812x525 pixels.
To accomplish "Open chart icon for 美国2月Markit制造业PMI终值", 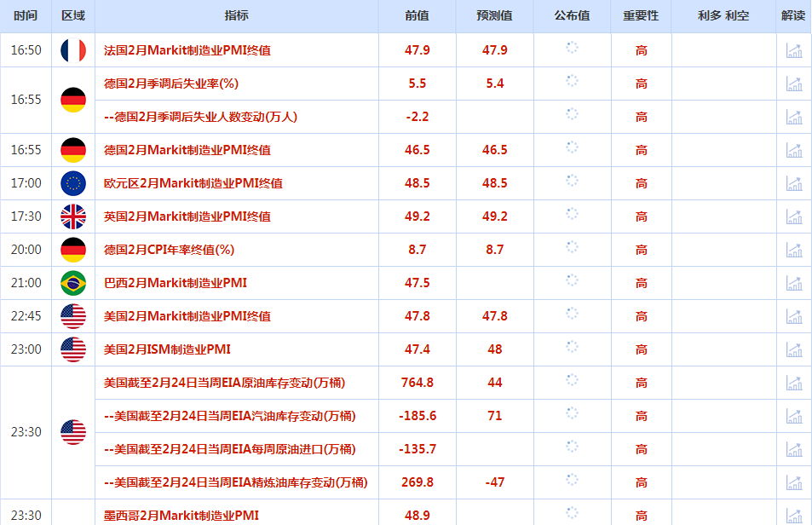I will pos(794,316).
